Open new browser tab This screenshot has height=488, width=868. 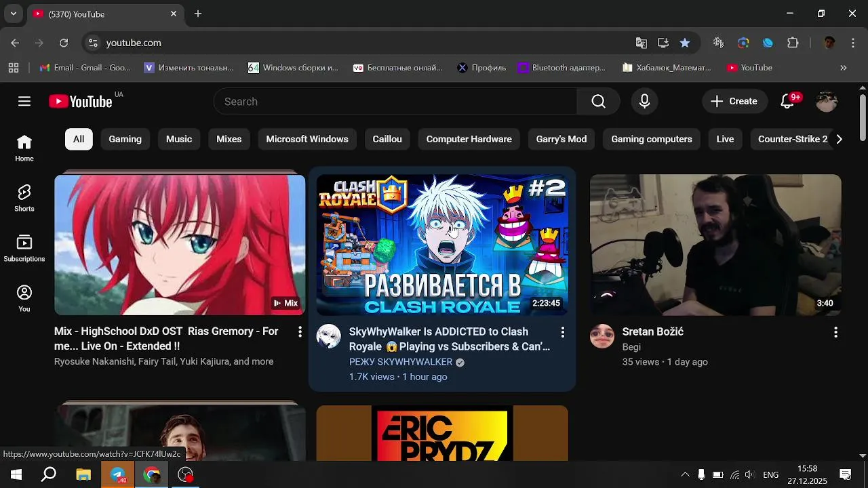198,14
